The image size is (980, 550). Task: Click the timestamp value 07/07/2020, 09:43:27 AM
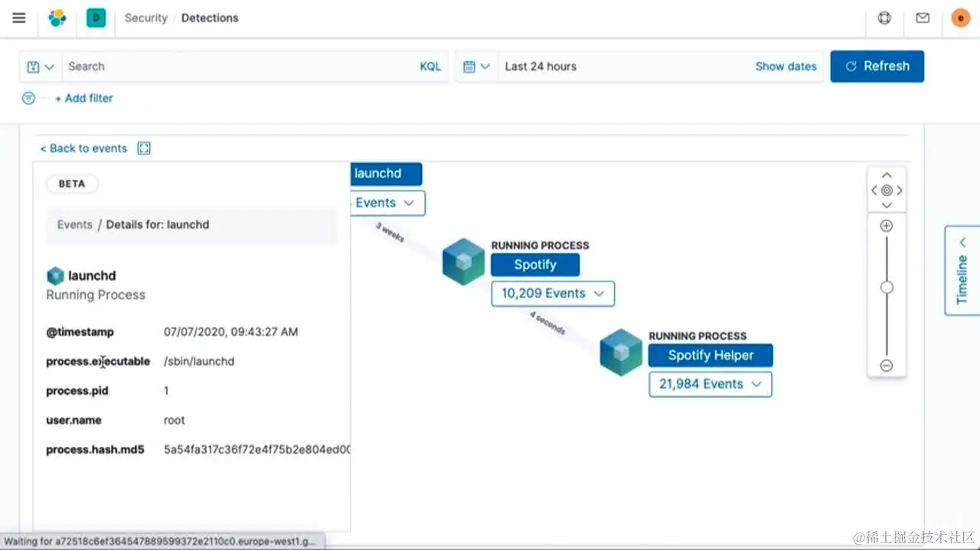231,332
